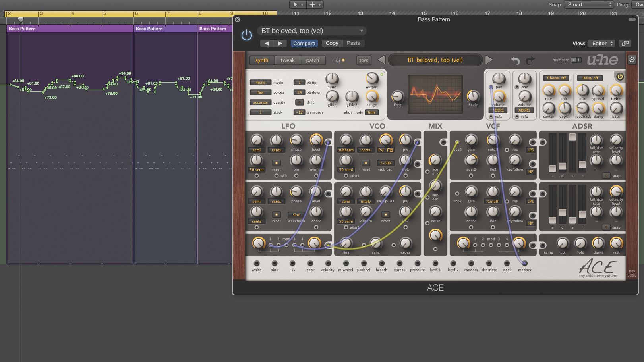Open the u-he settings gear

pyautogui.click(x=631, y=60)
